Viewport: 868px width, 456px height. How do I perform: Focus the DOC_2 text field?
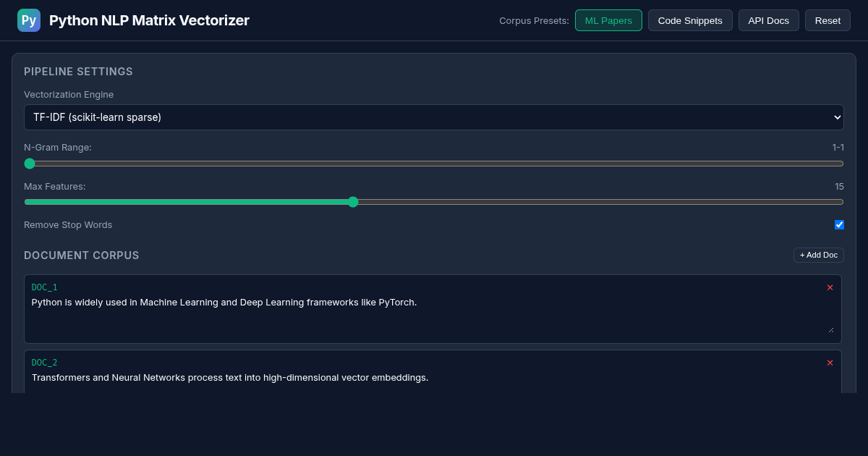tap(433, 381)
